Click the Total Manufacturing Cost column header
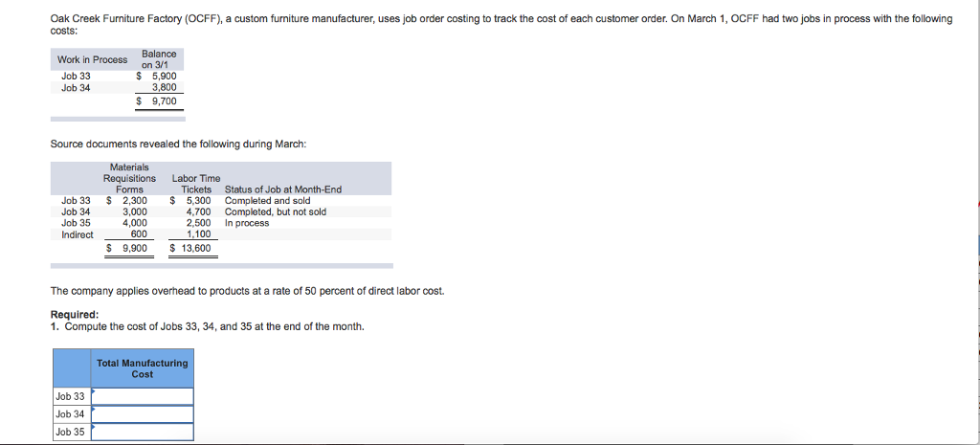 point(143,368)
